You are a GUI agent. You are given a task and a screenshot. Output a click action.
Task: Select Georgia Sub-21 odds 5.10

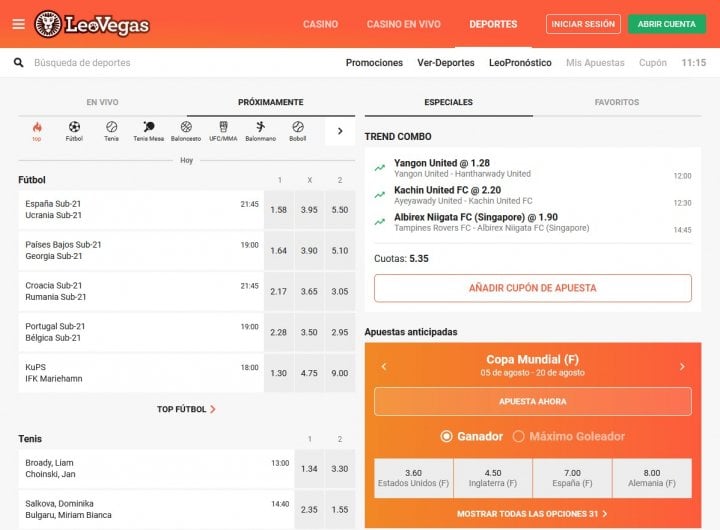coord(340,251)
